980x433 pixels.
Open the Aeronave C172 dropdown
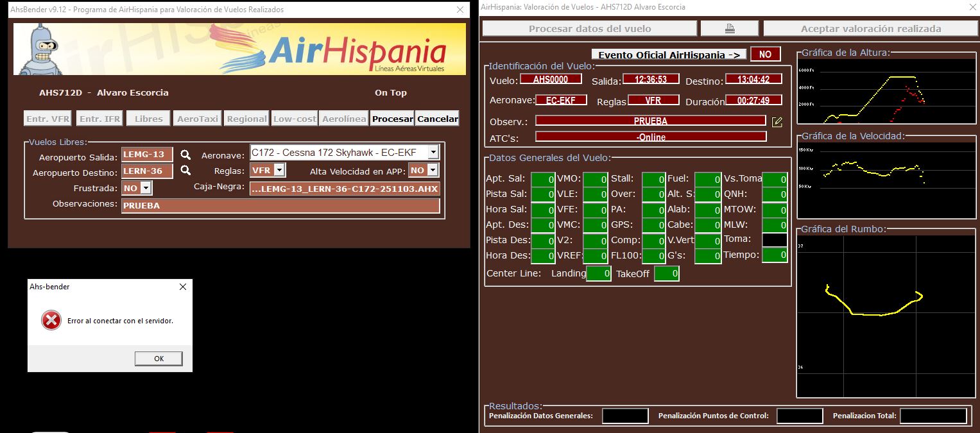pos(433,153)
